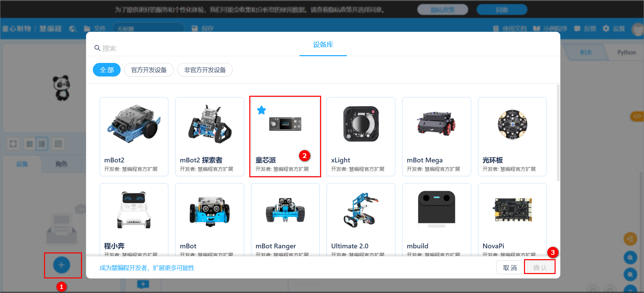This screenshot has height=293, width=644.
Task: Select the 童芯派 device image
Action: point(285,124)
